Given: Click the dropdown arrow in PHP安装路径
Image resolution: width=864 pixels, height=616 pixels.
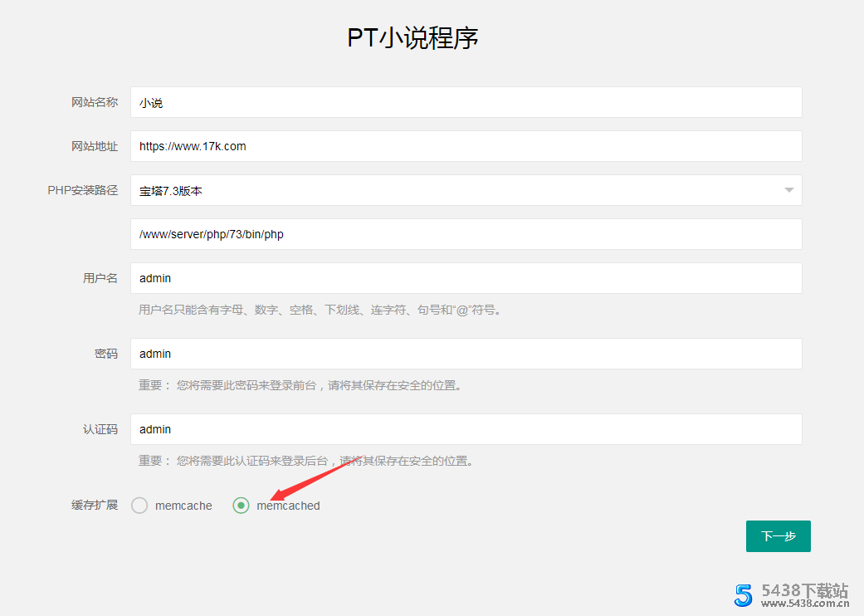Looking at the screenshot, I should (x=788, y=190).
